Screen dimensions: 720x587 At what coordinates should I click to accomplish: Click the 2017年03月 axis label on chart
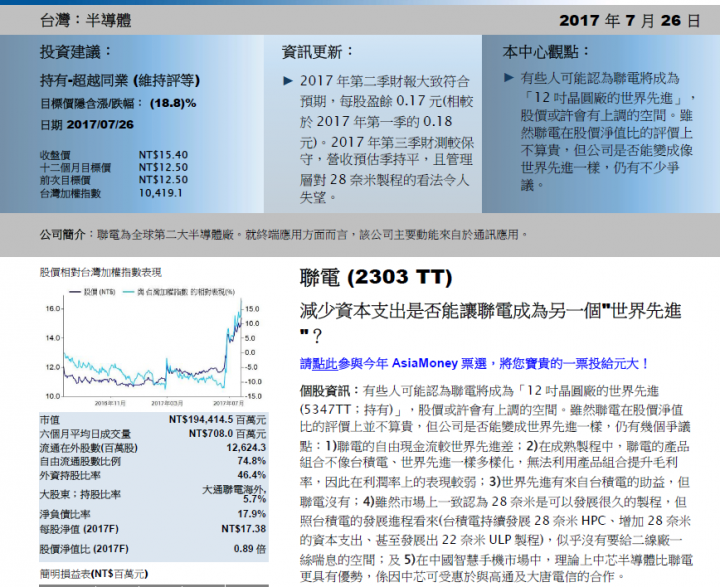pyautogui.click(x=167, y=403)
